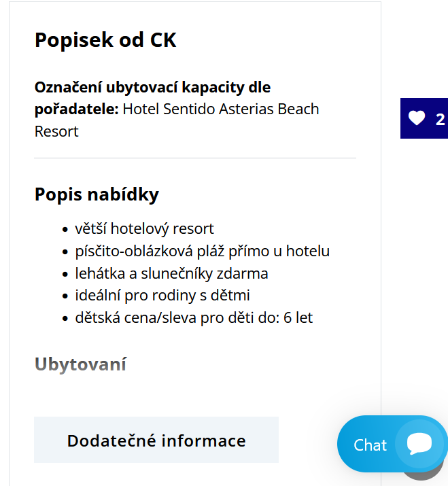
Task: Click the Dodatečné informace button
Action: pos(156,440)
